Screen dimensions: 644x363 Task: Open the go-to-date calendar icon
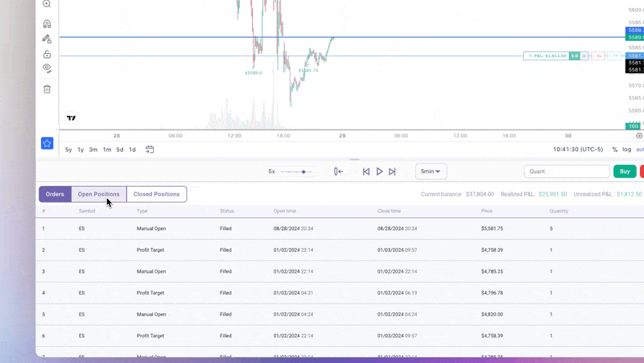pyautogui.click(x=150, y=150)
